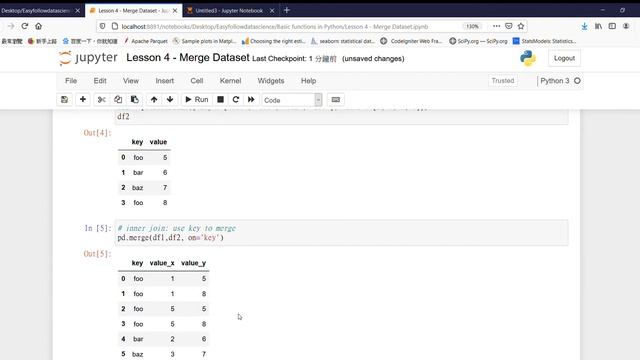This screenshot has width=640, height=360.
Task: Toggle the browser sidebar icon
Action: (x=612, y=26)
